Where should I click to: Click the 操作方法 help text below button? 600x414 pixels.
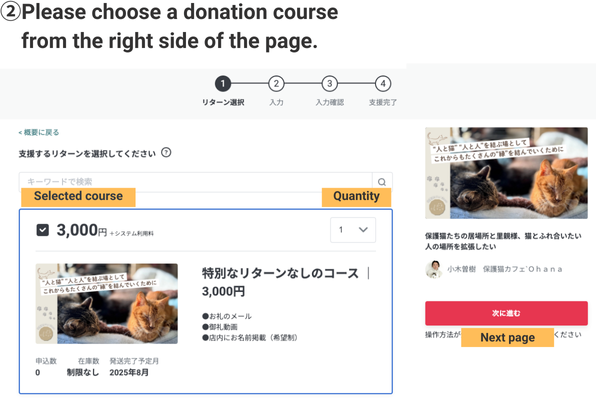tap(441, 334)
